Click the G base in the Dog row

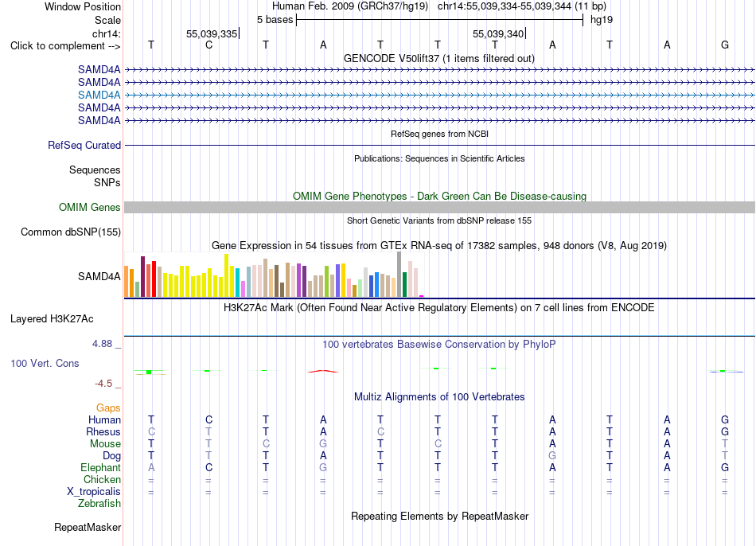point(552,455)
